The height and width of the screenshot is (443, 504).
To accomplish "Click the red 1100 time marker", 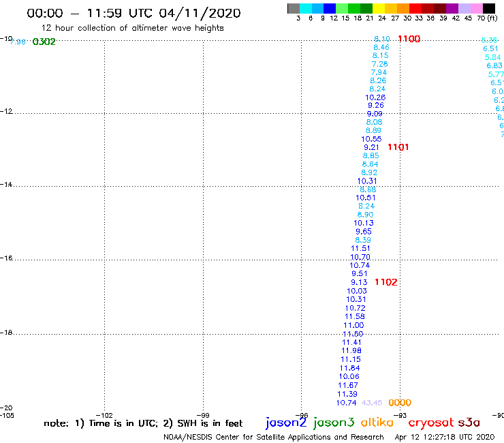I will coord(409,39).
